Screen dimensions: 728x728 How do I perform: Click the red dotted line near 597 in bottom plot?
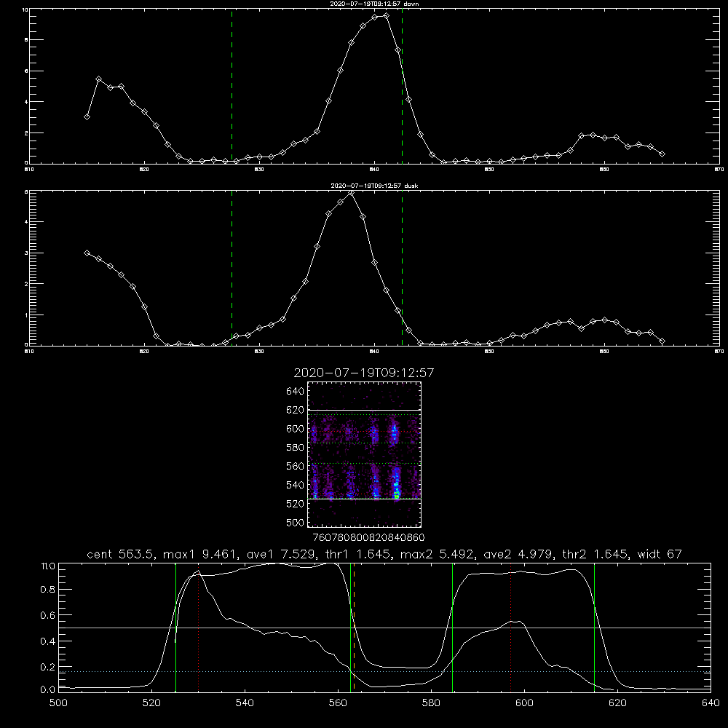pyautogui.click(x=511, y=628)
